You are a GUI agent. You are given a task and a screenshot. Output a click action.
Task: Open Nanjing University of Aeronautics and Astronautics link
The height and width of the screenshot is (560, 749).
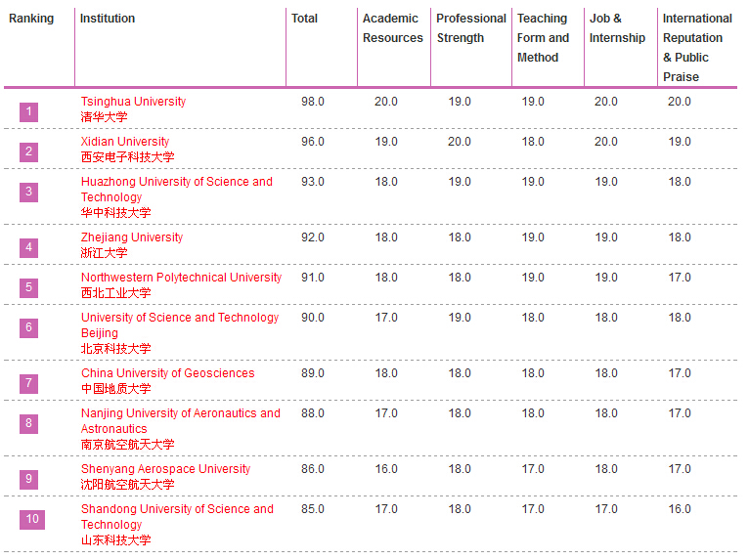(x=181, y=420)
